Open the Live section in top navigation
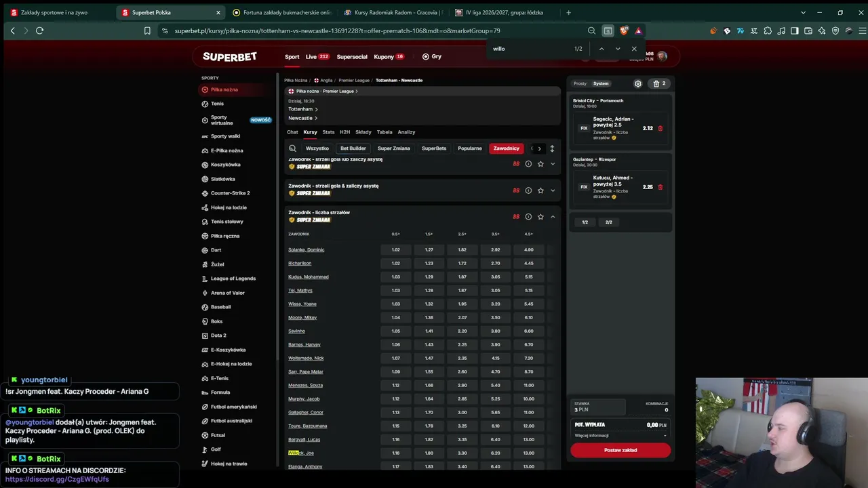 pos(317,57)
